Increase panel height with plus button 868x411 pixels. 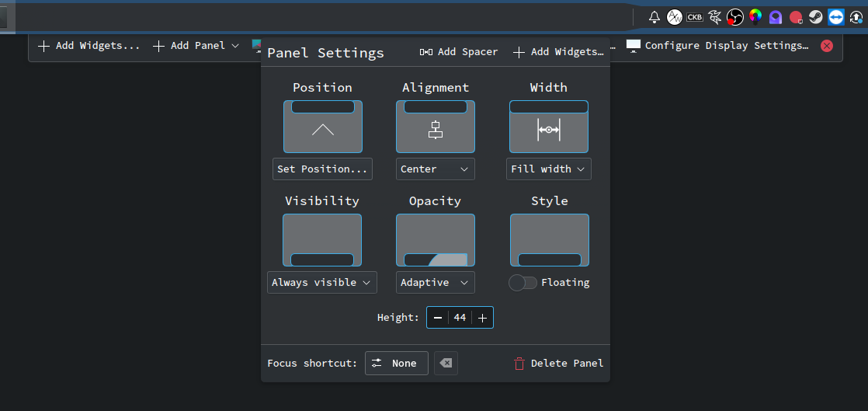(x=482, y=318)
